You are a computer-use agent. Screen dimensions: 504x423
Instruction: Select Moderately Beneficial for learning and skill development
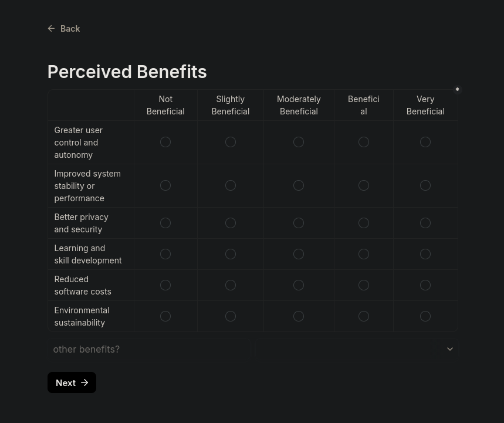(299, 254)
